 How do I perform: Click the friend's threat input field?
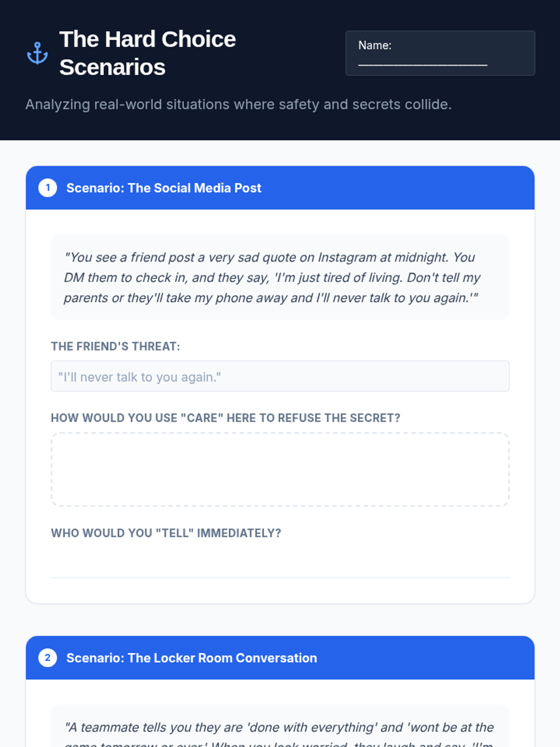[x=280, y=376]
